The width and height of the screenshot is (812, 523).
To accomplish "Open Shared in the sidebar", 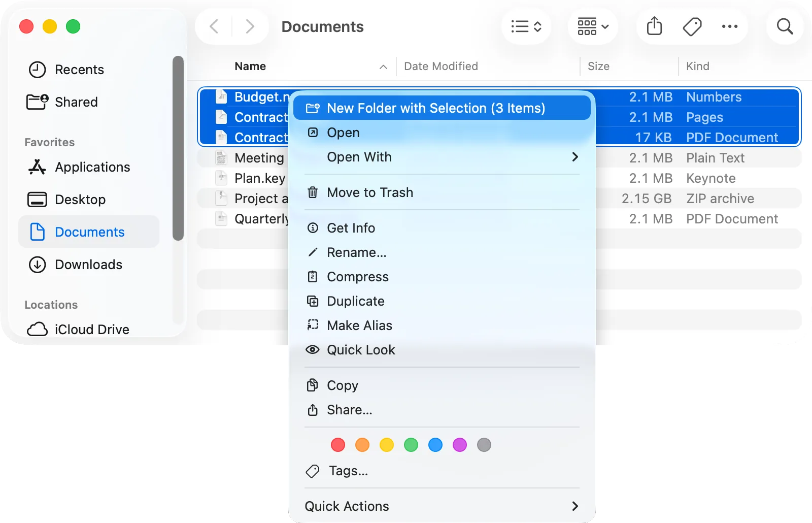I will coord(89,102).
